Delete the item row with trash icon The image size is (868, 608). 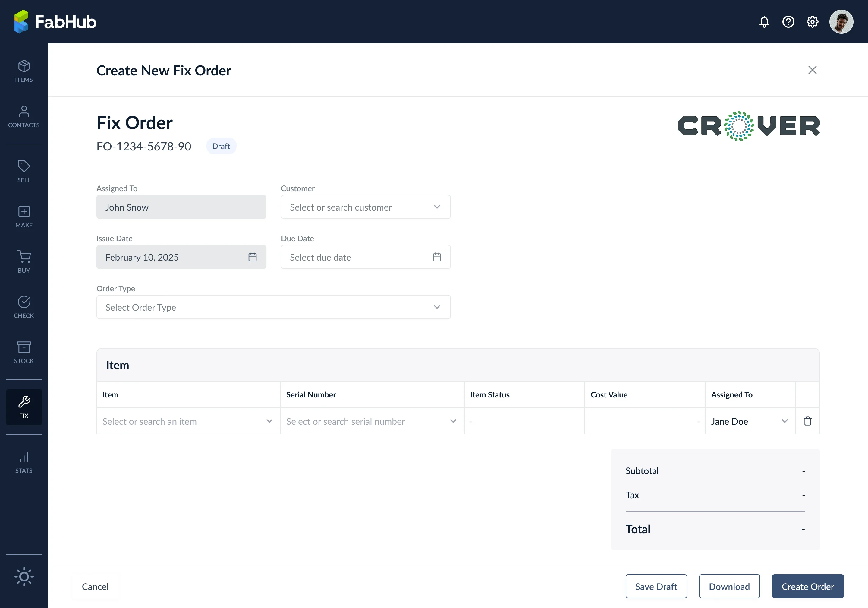pyautogui.click(x=807, y=421)
